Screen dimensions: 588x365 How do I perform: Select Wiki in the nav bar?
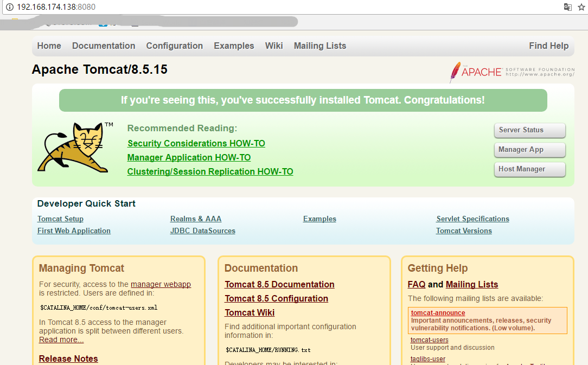pyautogui.click(x=274, y=46)
